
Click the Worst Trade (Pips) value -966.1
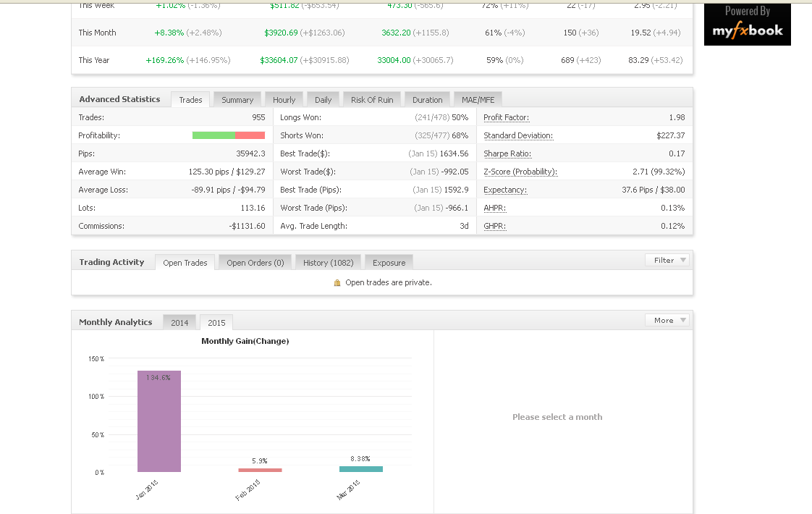(457, 208)
